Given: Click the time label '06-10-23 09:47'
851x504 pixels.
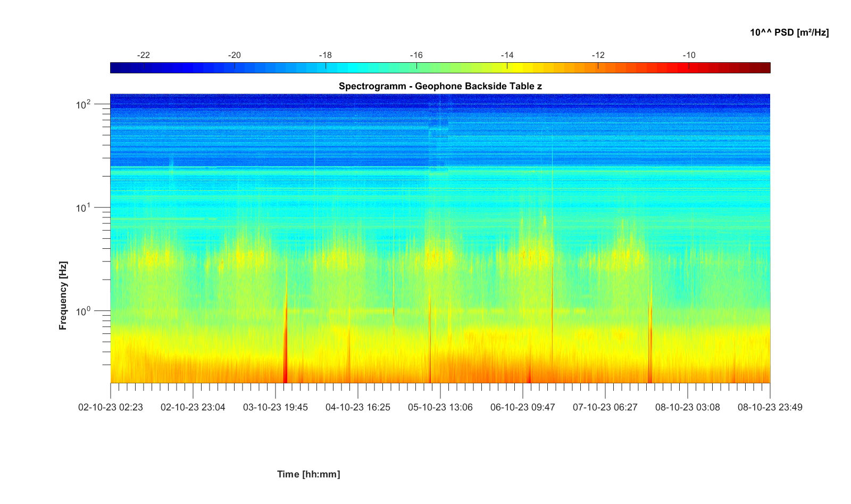Looking at the screenshot, I should point(523,407).
